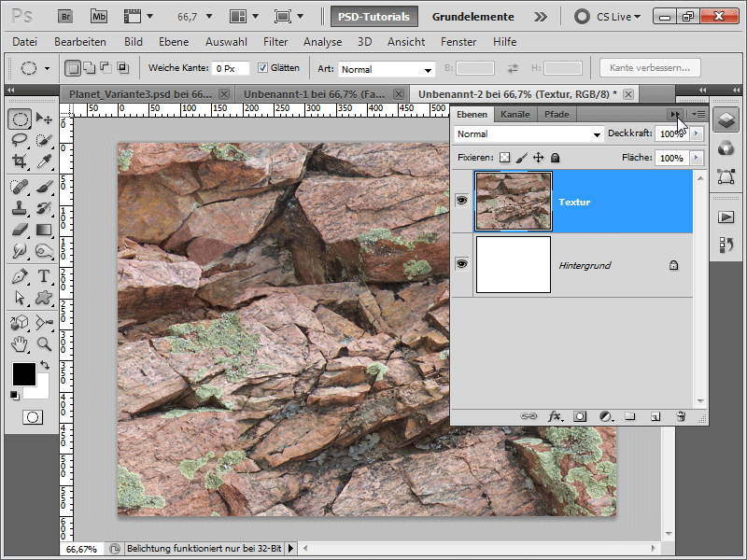The height and width of the screenshot is (560, 747).
Task: Add a layer style with fx icon
Action: point(555,416)
